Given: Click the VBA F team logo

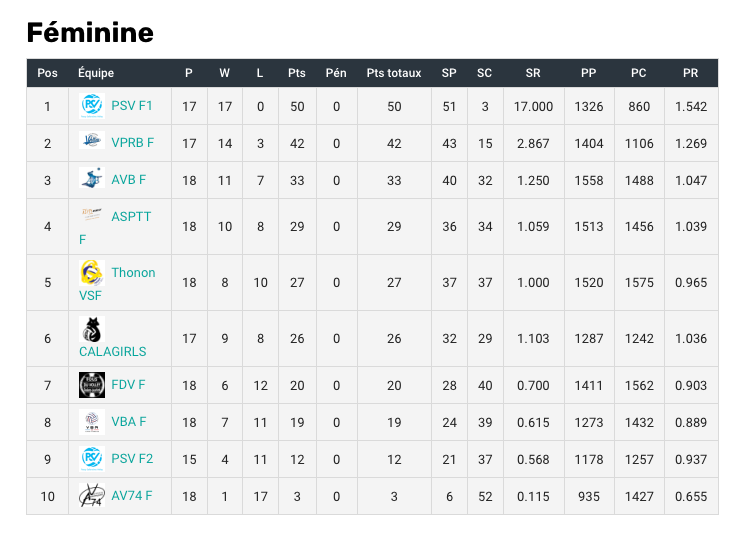Looking at the screenshot, I should pos(92,421).
